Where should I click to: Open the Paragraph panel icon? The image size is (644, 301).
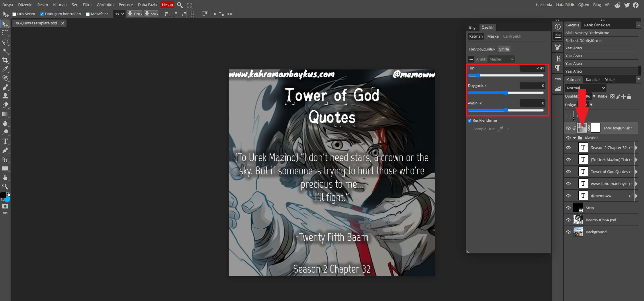coord(558,68)
